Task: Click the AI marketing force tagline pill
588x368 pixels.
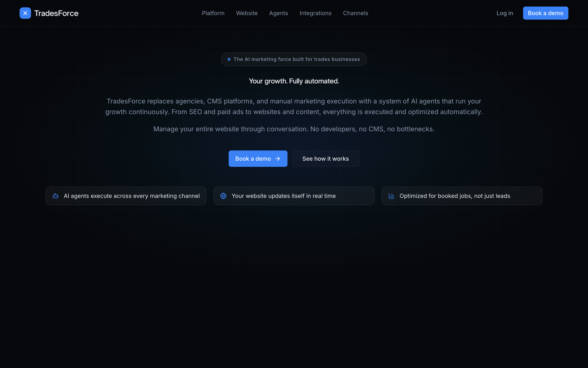Action: 294,59
